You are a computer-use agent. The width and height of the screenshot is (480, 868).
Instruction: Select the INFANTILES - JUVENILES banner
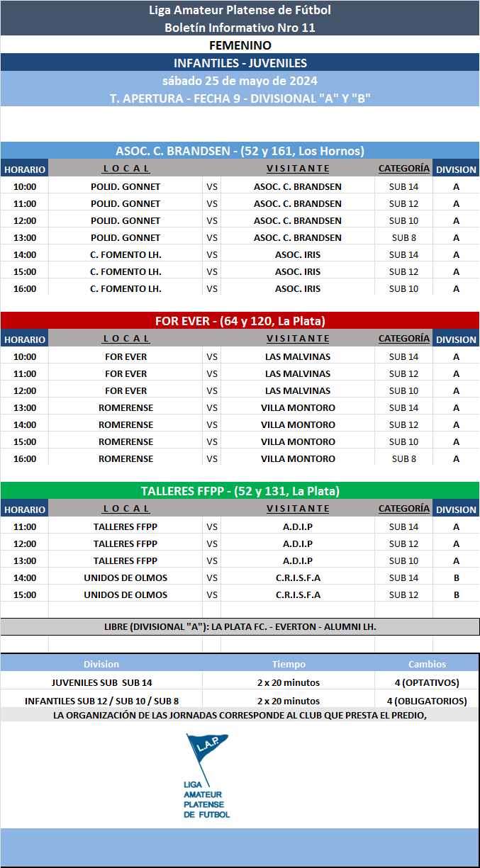(x=240, y=63)
